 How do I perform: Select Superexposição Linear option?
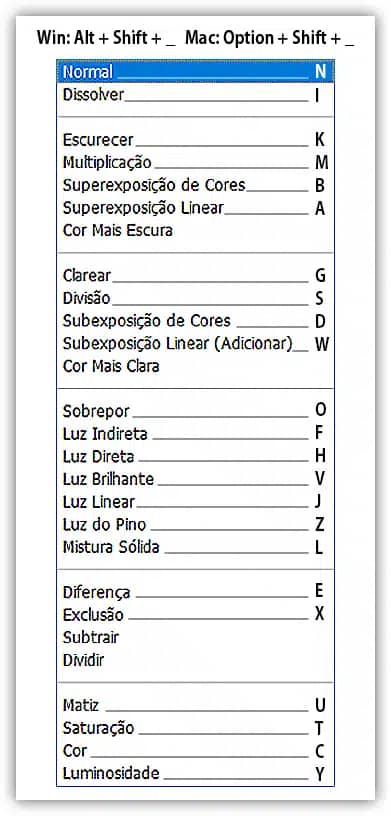195,208
